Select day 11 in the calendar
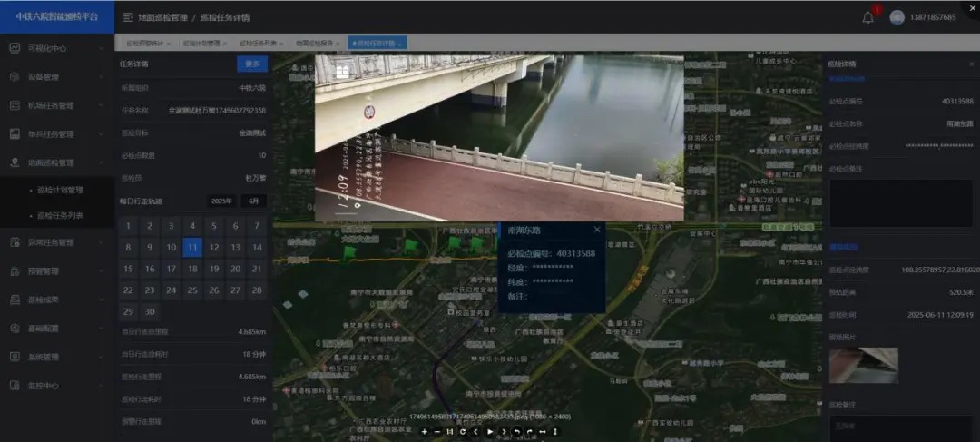980x442 pixels. [192, 247]
